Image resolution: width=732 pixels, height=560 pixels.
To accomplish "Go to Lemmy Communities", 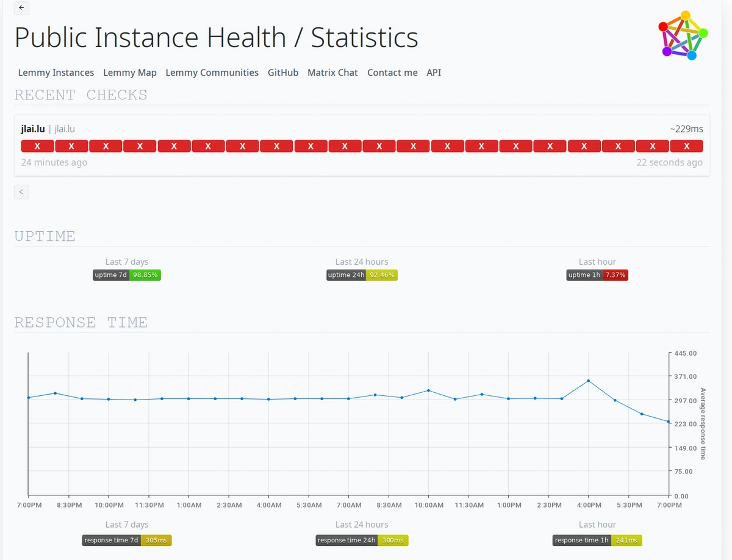I will coord(212,73).
